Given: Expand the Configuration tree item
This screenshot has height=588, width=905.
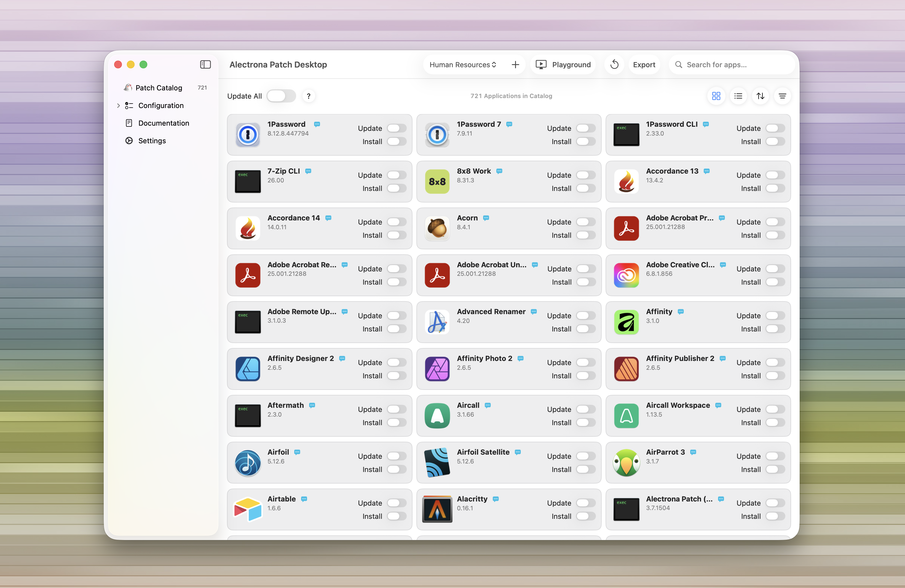Looking at the screenshot, I should pyautogui.click(x=118, y=106).
